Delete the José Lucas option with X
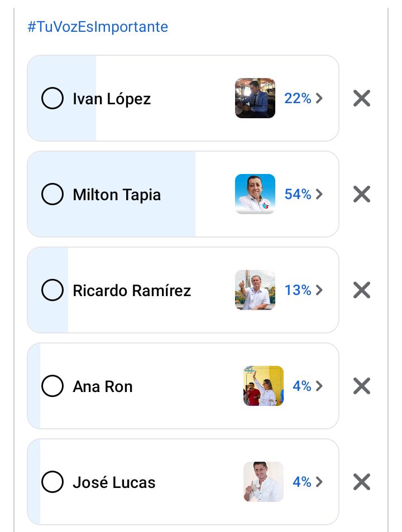The height and width of the screenshot is (532, 402). (x=362, y=482)
